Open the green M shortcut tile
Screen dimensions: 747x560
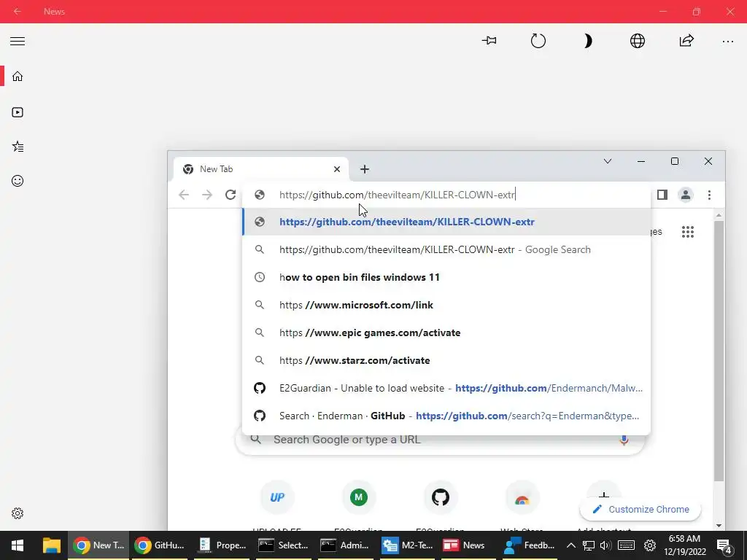pos(359,497)
